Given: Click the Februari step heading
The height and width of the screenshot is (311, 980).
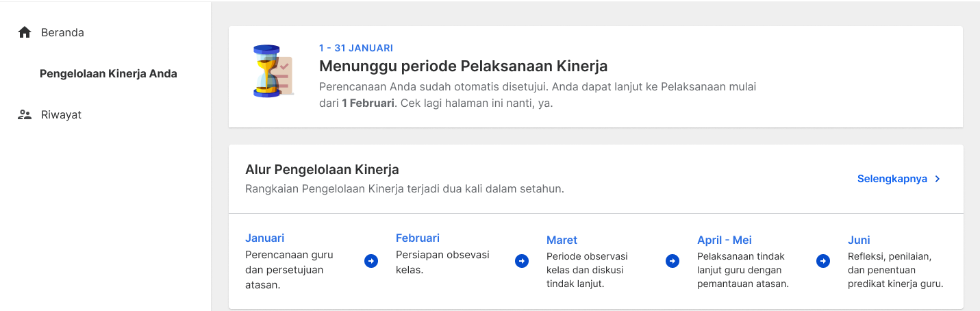Looking at the screenshot, I should (418, 238).
